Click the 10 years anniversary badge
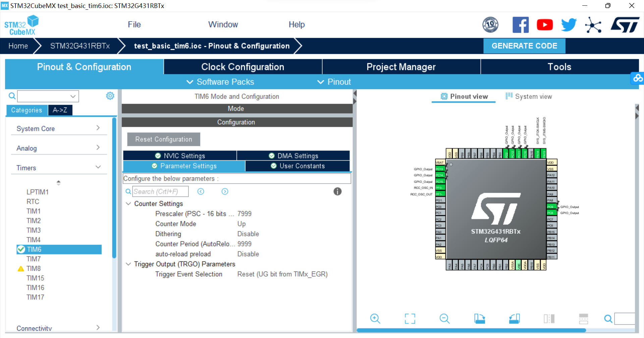This screenshot has height=338, width=644. point(490,24)
